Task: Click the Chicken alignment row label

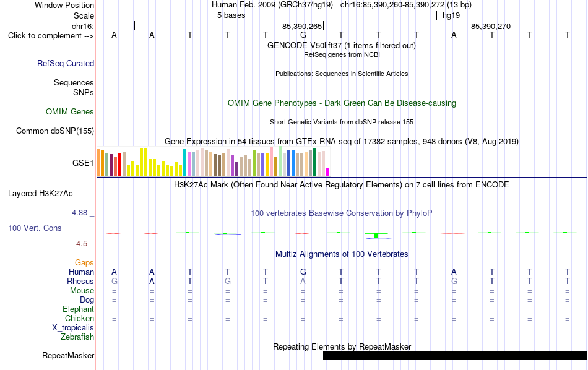Action: [79, 318]
